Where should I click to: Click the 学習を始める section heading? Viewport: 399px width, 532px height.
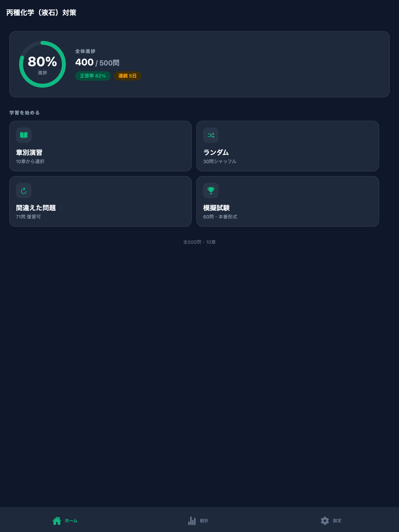click(x=25, y=113)
